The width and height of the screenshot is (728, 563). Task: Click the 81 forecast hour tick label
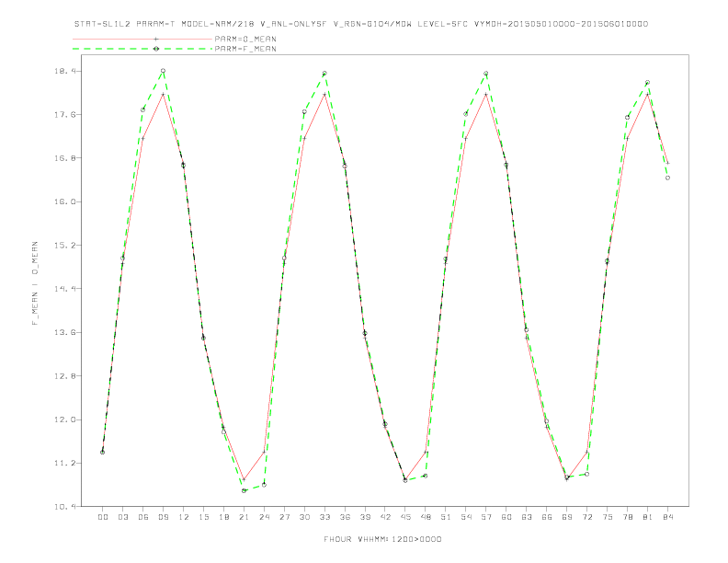(648, 517)
